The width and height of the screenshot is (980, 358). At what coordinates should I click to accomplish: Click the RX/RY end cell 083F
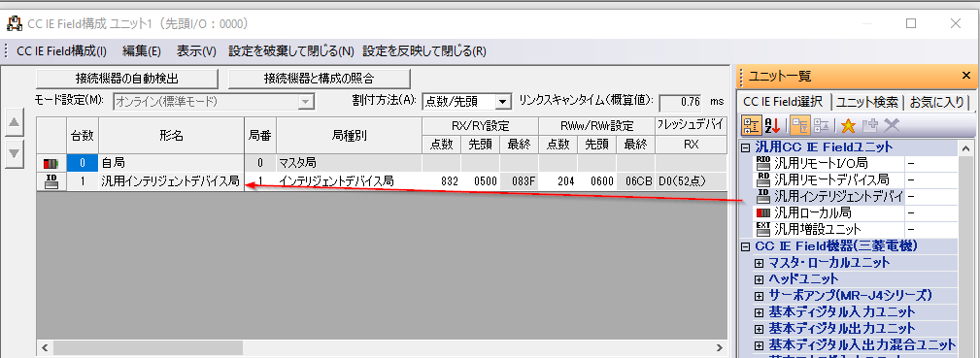click(519, 181)
